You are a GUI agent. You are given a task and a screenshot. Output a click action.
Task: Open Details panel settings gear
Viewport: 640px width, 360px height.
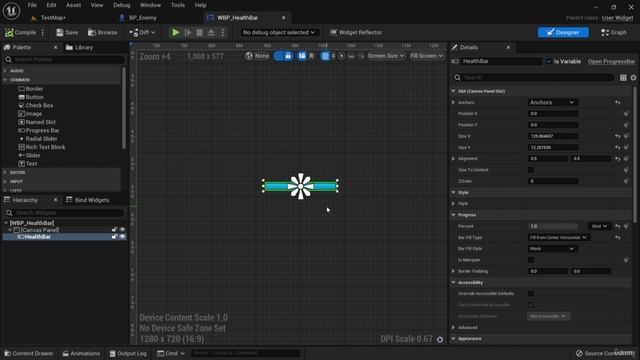[633, 78]
